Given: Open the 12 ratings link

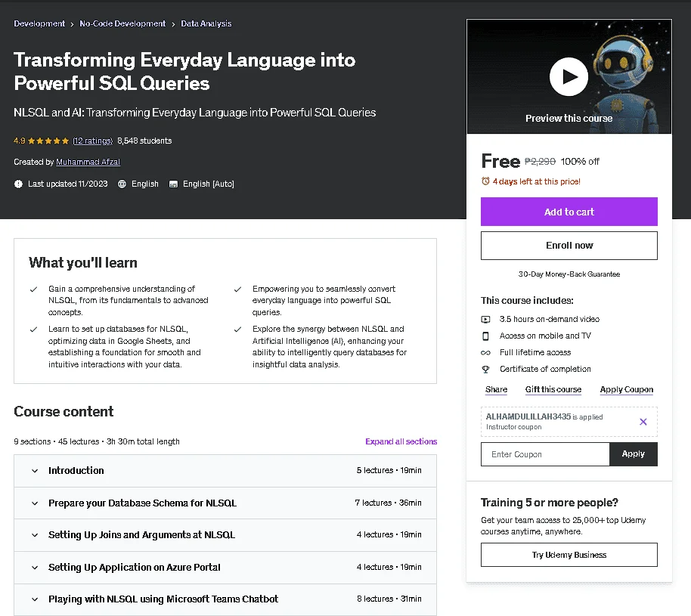Looking at the screenshot, I should 92,141.
